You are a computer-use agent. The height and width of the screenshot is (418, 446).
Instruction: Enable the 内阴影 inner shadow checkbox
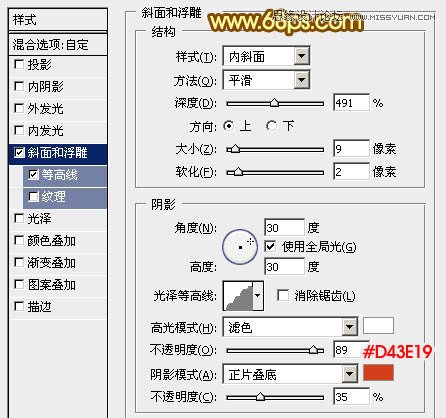tap(19, 86)
